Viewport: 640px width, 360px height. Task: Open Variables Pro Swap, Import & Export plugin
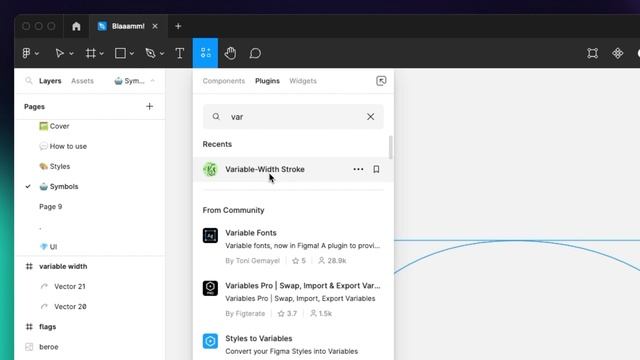293,299
